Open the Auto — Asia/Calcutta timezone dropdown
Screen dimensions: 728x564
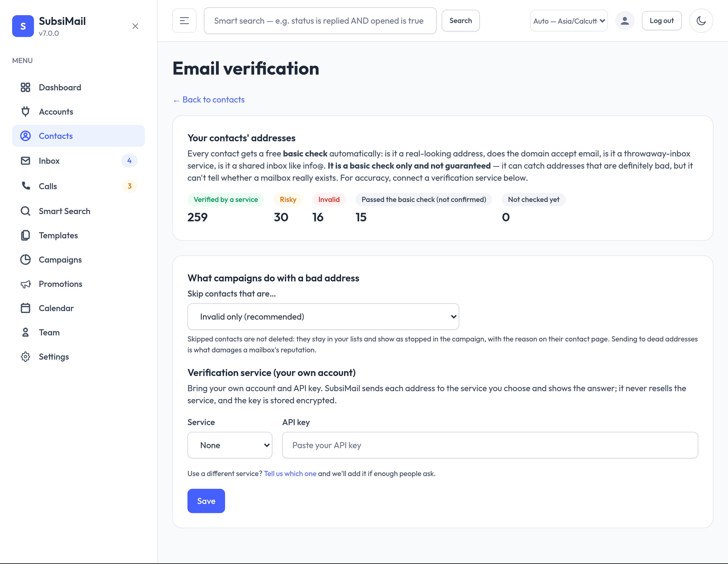(569, 21)
